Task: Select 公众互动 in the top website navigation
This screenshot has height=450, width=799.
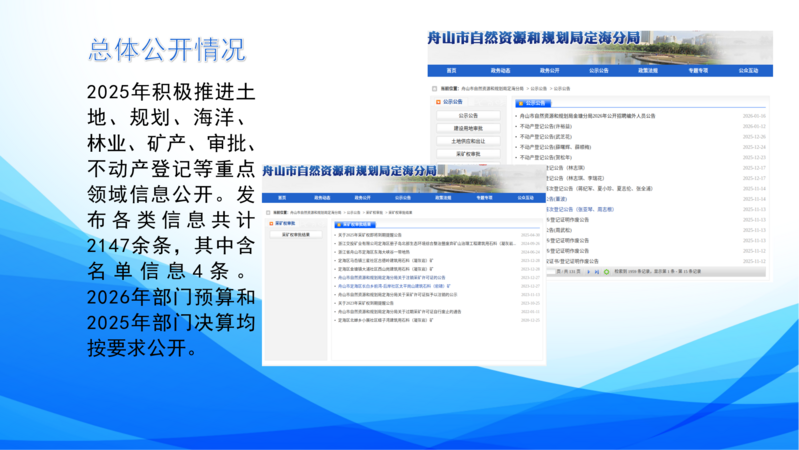Action: (748, 71)
